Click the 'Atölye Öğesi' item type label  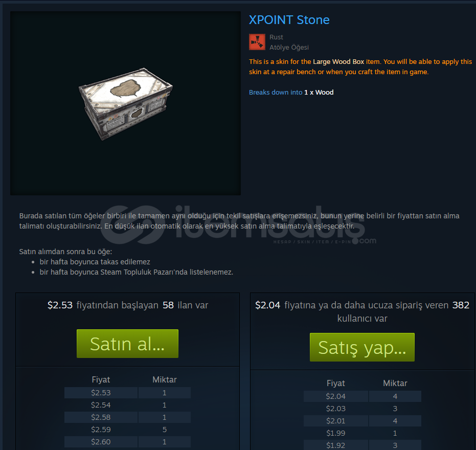tap(289, 48)
